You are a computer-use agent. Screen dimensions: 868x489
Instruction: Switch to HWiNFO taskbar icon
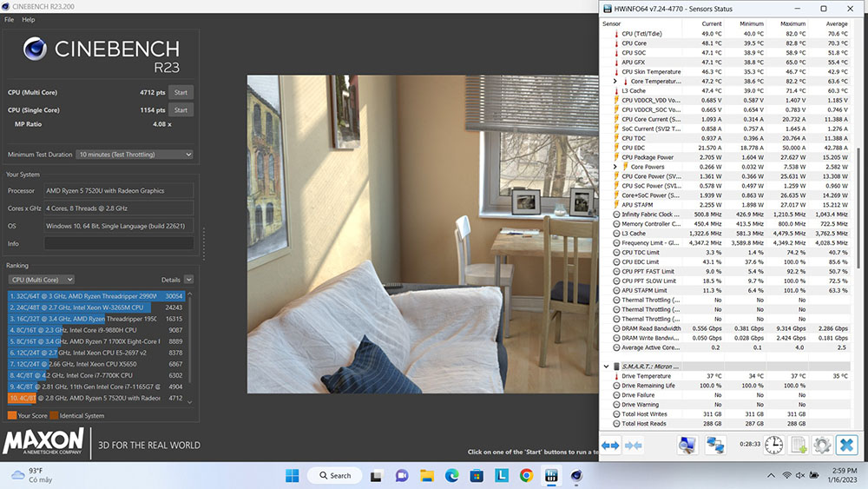tap(551, 476)
